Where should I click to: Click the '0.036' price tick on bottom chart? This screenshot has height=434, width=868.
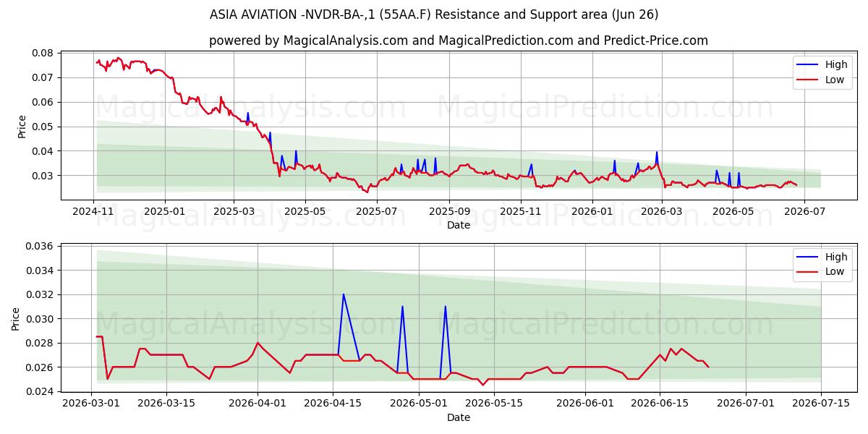tap(40, 247)
